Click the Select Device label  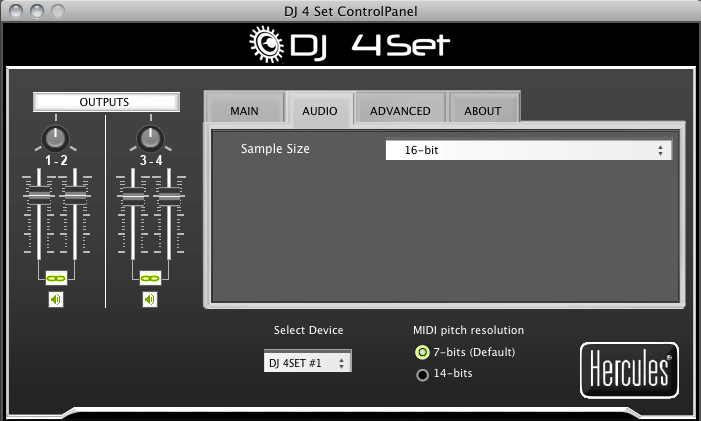pyautogui.click(x=308, y=330)
